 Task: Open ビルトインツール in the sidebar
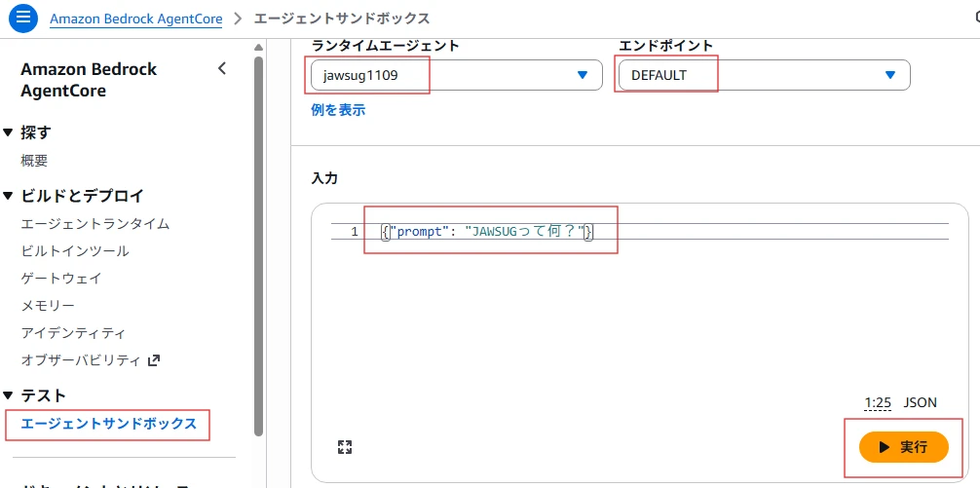75,251
